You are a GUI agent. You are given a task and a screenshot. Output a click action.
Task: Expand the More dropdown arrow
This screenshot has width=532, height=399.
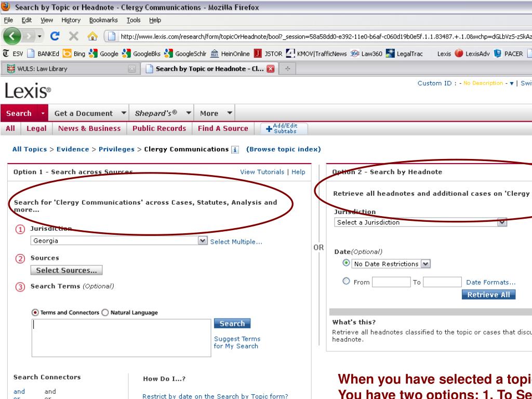(x=230, y=113)
